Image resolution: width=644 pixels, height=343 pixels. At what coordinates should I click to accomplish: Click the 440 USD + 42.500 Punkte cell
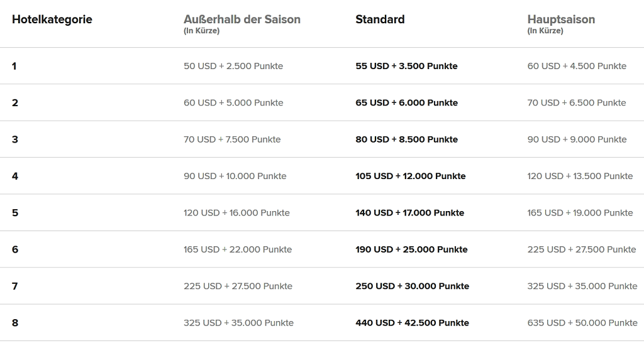[x=412, y=323]
